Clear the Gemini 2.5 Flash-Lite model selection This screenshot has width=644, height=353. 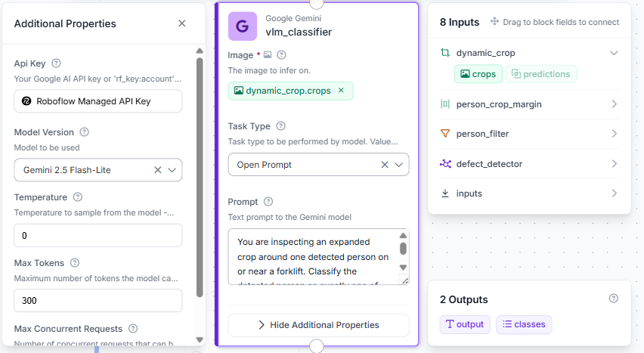click(158, 170)
